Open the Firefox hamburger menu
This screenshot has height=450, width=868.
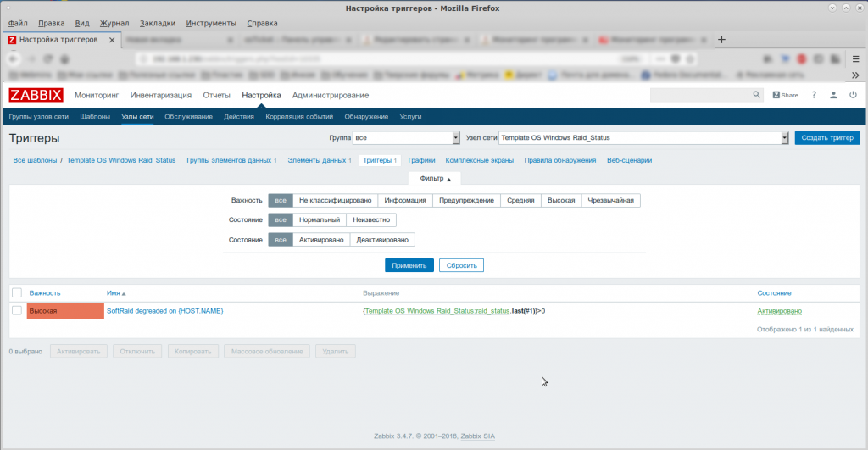(x=856, y=58)
